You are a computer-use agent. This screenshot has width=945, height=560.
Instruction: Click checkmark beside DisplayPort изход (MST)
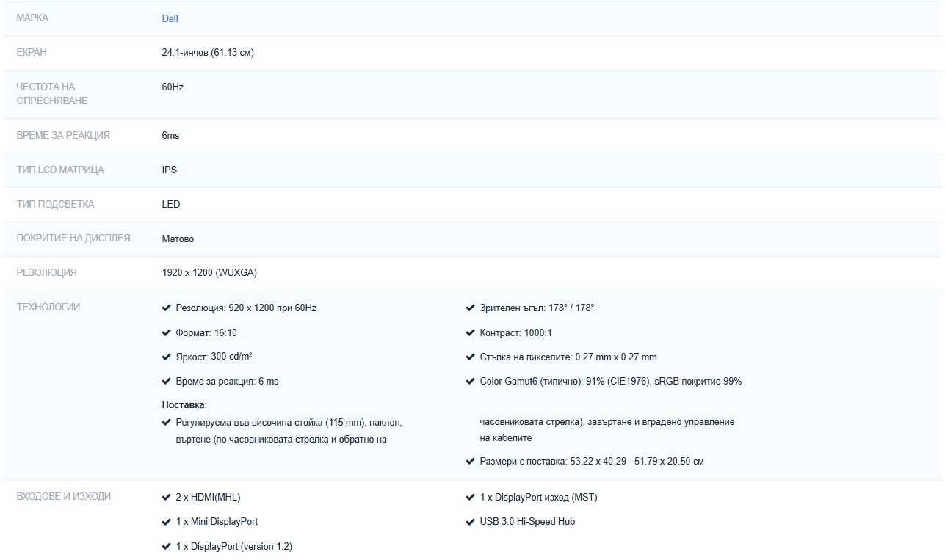[471, 498]
